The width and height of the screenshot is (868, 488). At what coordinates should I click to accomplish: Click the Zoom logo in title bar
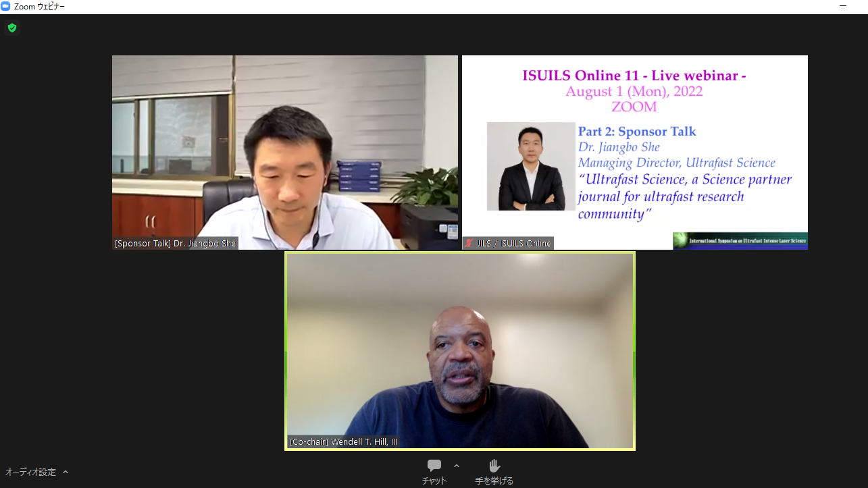(6, 6)
